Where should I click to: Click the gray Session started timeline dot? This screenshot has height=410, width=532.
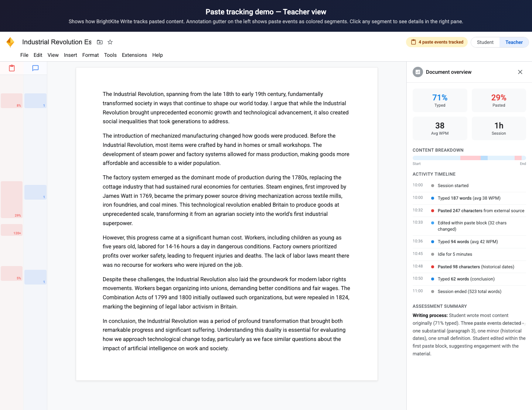(x=432, y=186)
